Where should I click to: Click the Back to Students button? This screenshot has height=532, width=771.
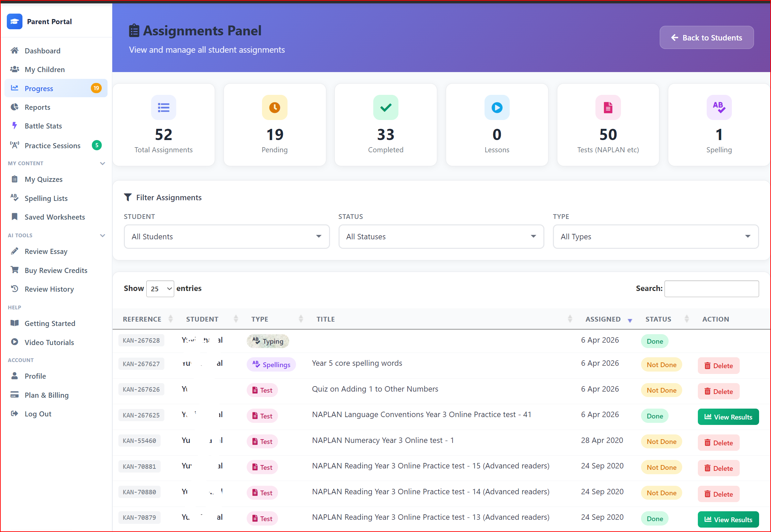pyautogui.click(x=706, y=38)
